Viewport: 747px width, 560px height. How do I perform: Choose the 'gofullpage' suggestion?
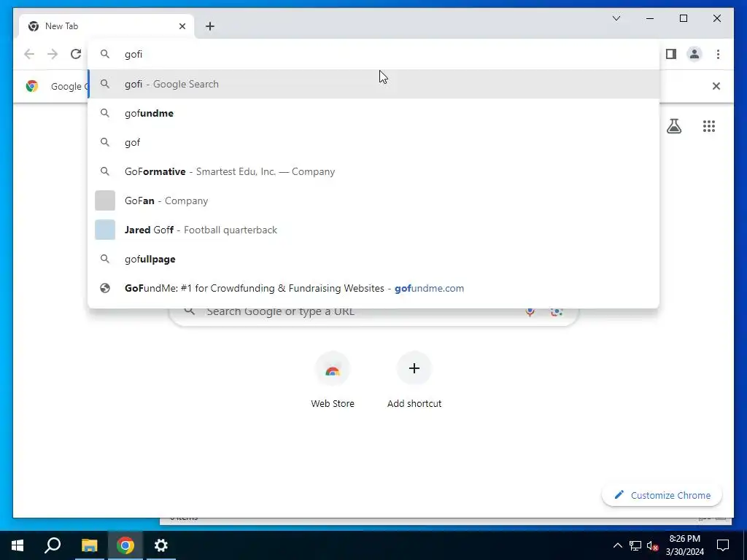[374, 259]
